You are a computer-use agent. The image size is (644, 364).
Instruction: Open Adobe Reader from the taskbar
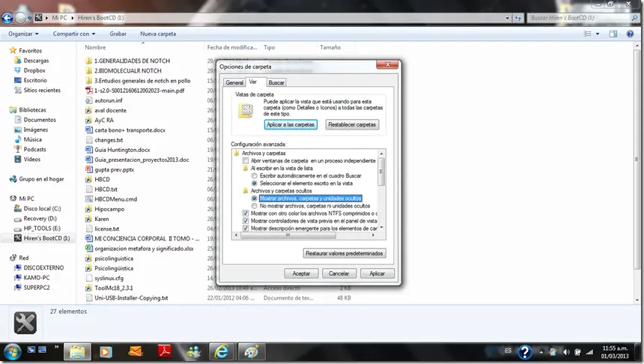[x=165, y=352]
